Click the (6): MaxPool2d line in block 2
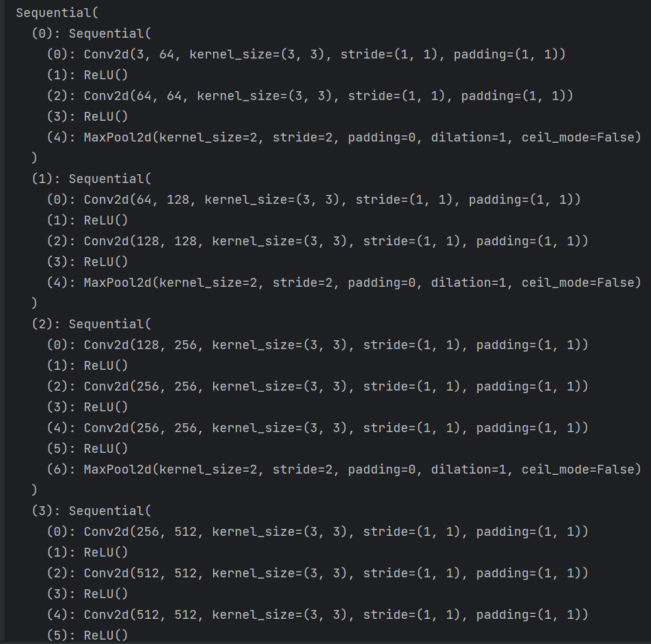The image size is (651, 644). click(x=344, y=470)
